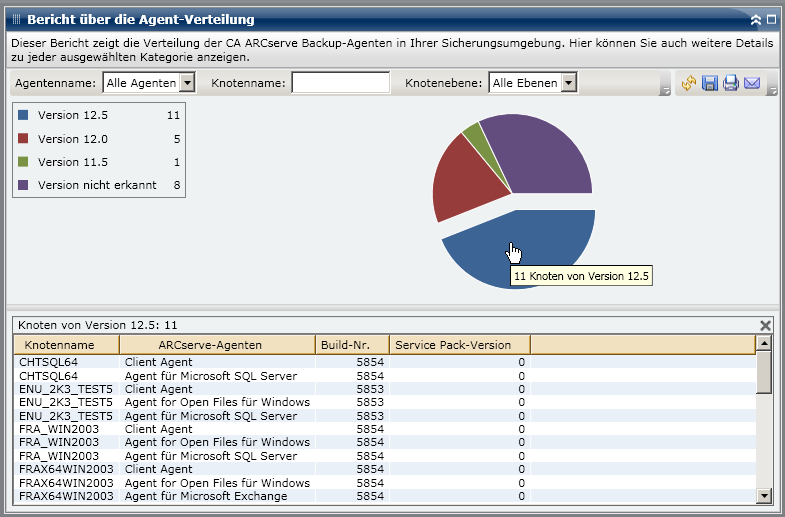Click the print report icon
The image size is (785, 517).
point(731,83)
